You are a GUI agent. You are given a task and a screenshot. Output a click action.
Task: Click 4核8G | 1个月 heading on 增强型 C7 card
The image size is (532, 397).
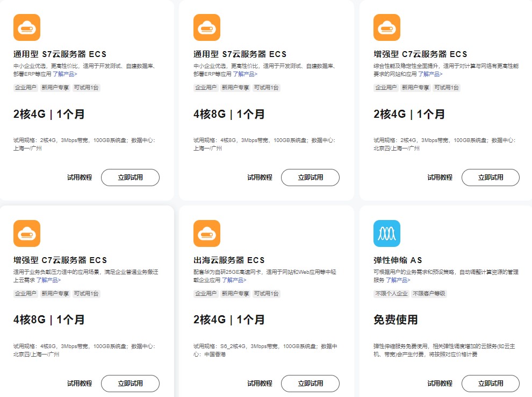(x=49, y=320)
